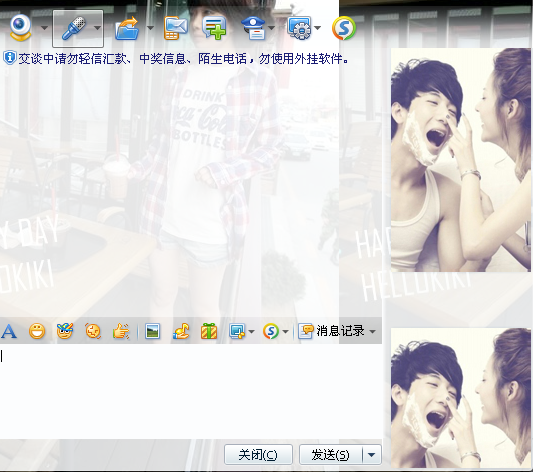Send a file using folder icon
This screenshot has width=533, height=472.
(x=127, y=29)
